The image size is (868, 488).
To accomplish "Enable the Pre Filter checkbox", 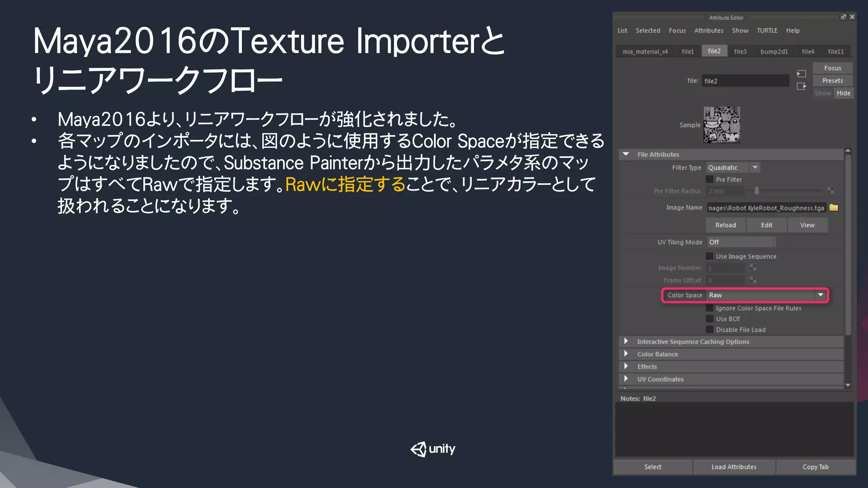I will (x=709, y=179).
